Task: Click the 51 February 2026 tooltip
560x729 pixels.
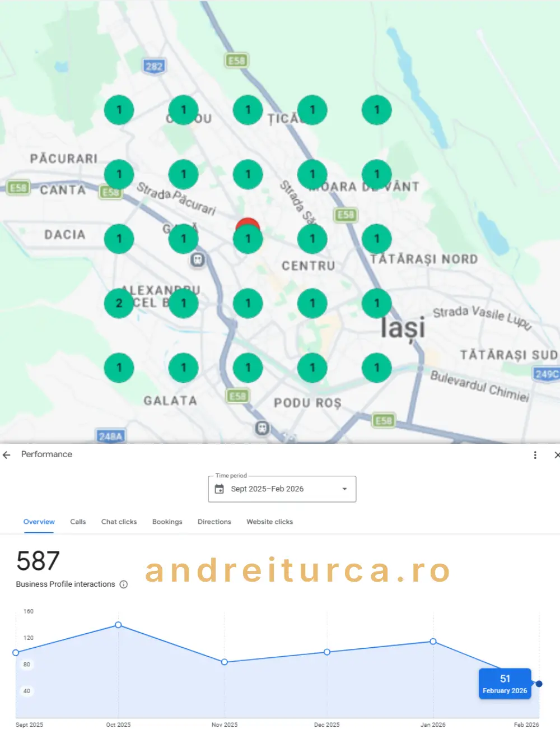Action: 505,684
